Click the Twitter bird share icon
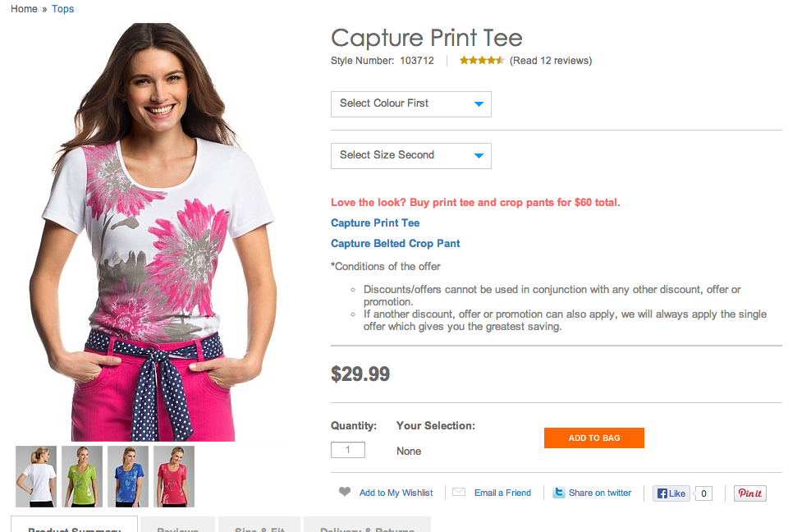788x532 pixels. [559, 492]
